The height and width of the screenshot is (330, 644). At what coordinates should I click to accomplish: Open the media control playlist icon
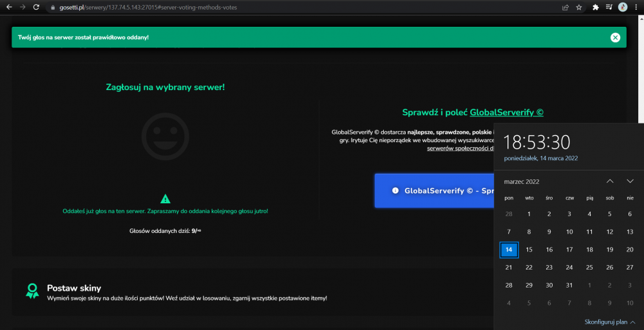pyautogui.click(x=609, y=7)
